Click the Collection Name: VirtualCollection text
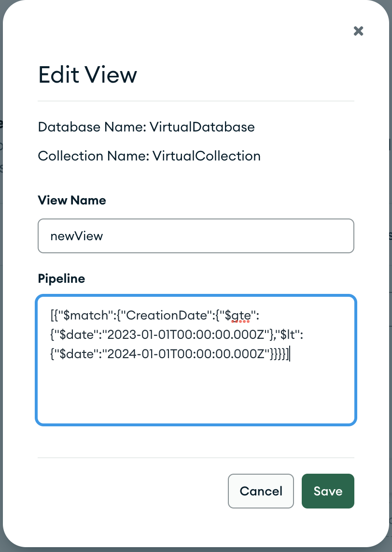The width and height of the screenshot is (392, 552). pos(149,156)
